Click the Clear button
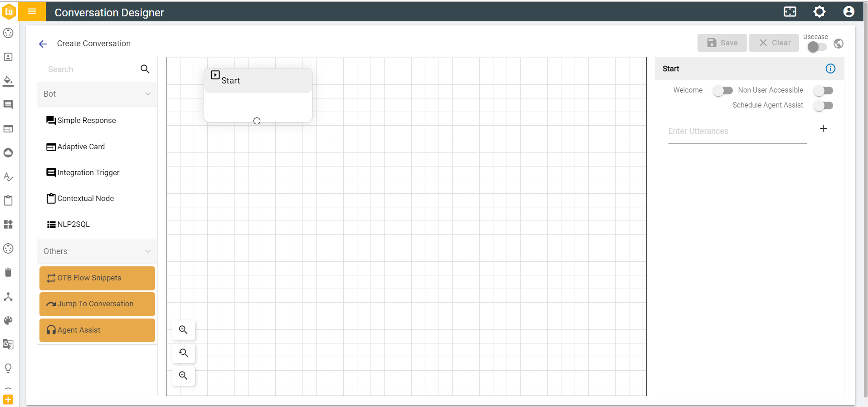 (774, 43)
